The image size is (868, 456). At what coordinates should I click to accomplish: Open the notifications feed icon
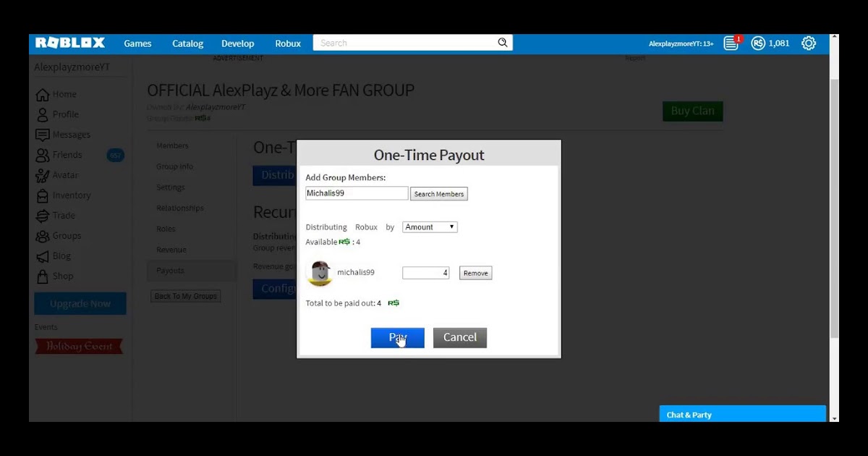coord(731,43)
